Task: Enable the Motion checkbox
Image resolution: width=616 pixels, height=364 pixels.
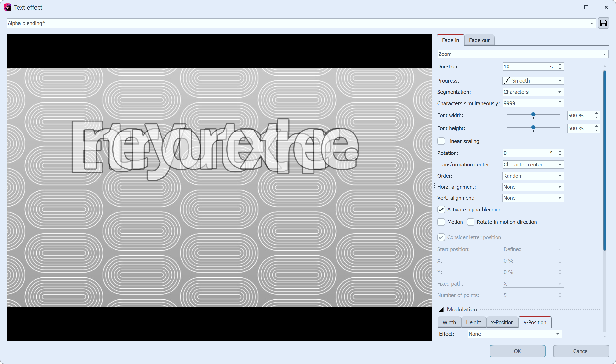Action: (442, 222)
